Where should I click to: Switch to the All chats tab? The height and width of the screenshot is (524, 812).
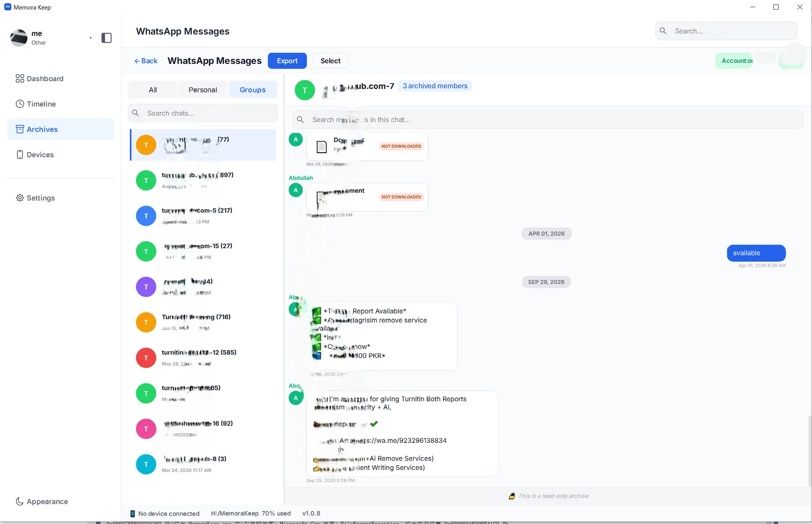point(153,90)
